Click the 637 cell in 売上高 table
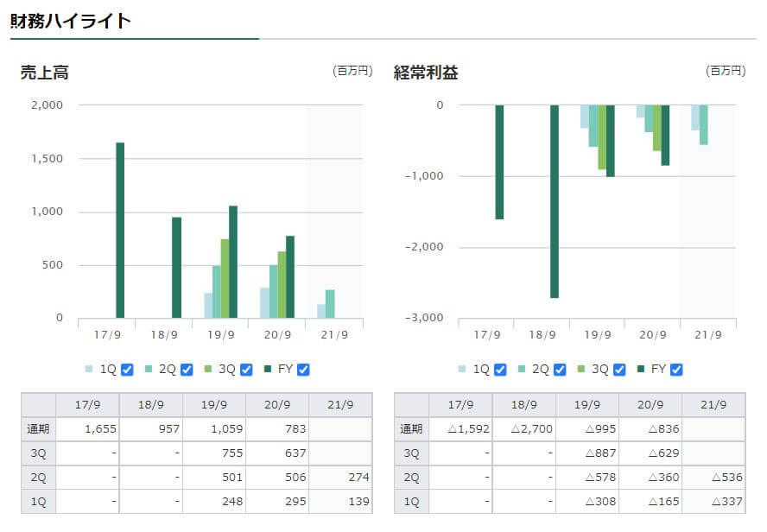767x532 pixels. pos(277,453)
